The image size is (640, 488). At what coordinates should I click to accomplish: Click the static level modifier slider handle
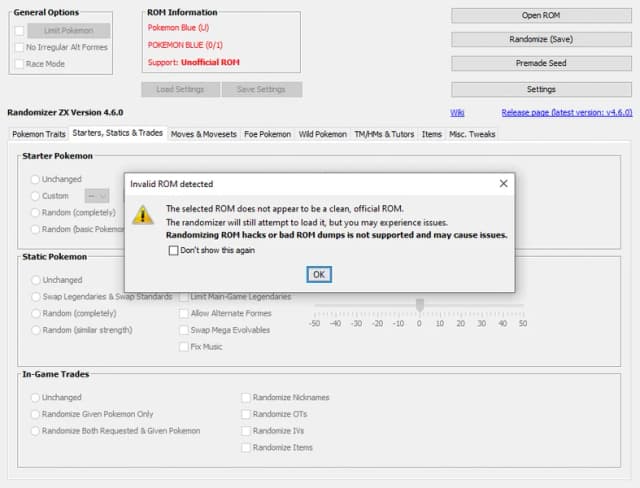click(420, 304)
